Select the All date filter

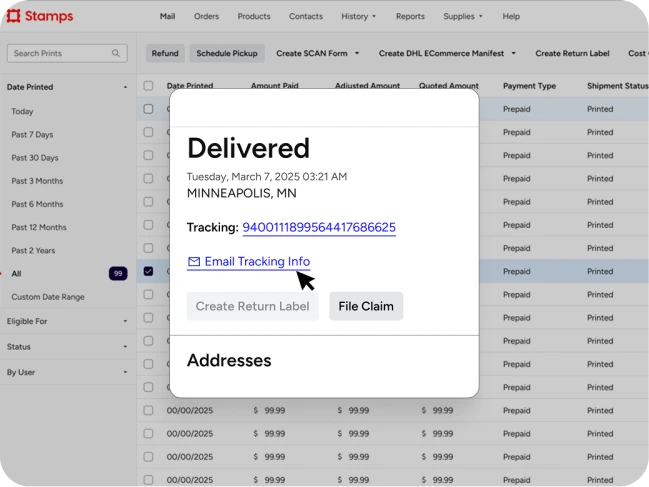pyautogui.click(x=16, y=273)
